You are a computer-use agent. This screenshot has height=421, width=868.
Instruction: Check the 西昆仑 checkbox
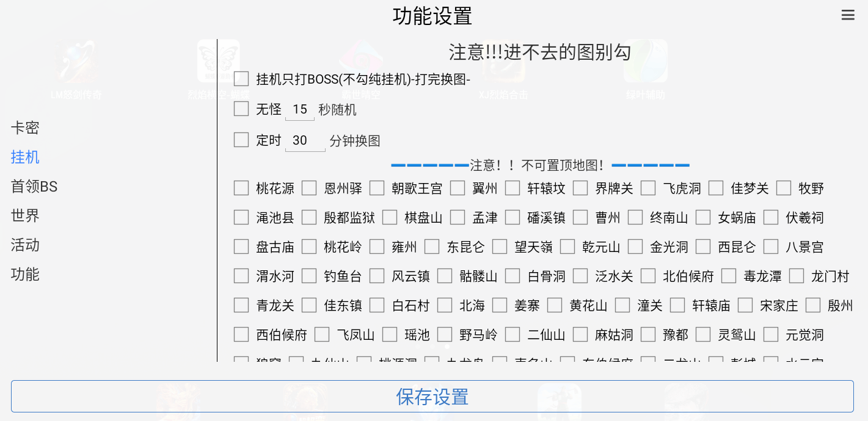(703, 246)
